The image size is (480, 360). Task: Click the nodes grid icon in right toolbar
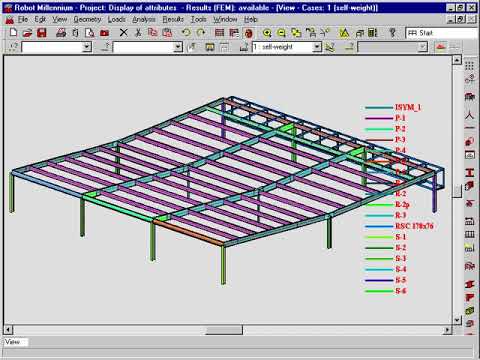click(x=469, y=66)
